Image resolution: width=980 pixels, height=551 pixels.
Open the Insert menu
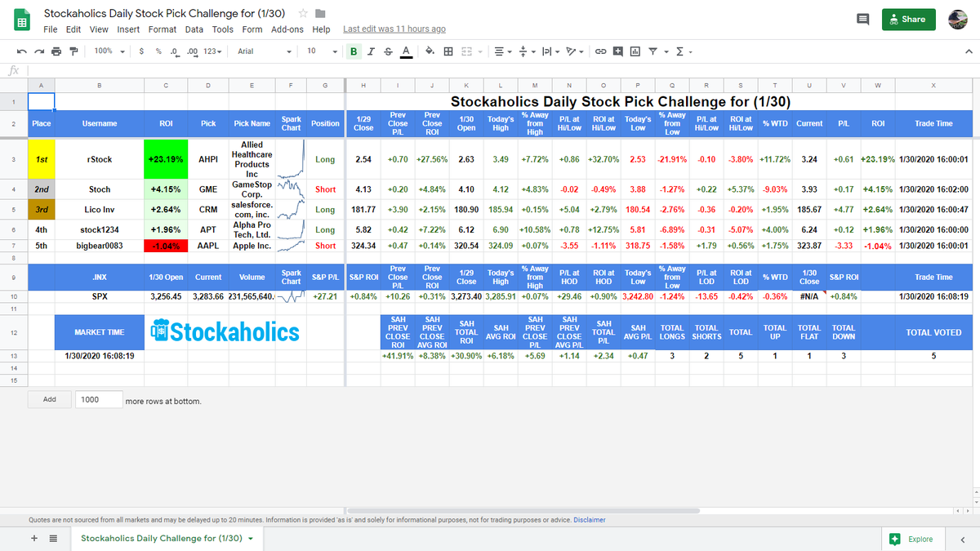pos(128,29)
